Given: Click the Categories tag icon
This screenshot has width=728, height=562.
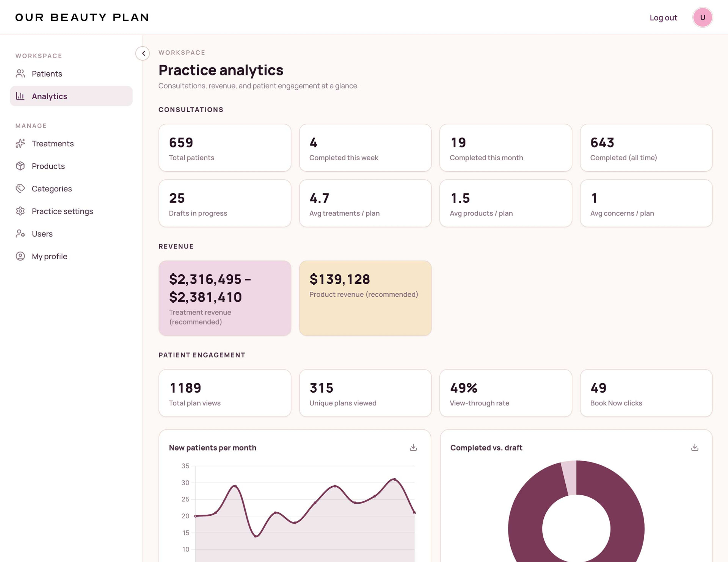Looking at the screenshot, I should pos(20,189).
